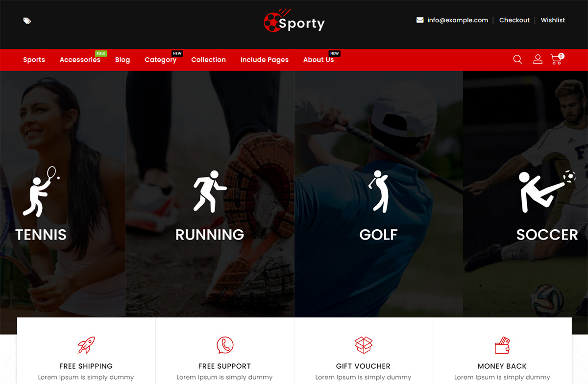
Task: Click the tag icon in header
Action: pos(27,21)
